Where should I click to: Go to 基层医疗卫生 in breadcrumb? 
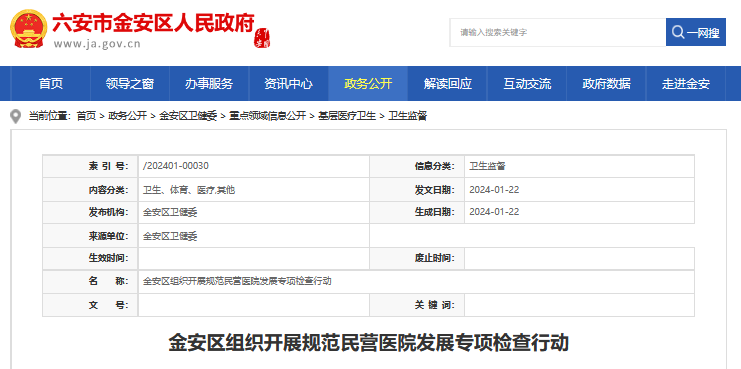click(347, 116)
